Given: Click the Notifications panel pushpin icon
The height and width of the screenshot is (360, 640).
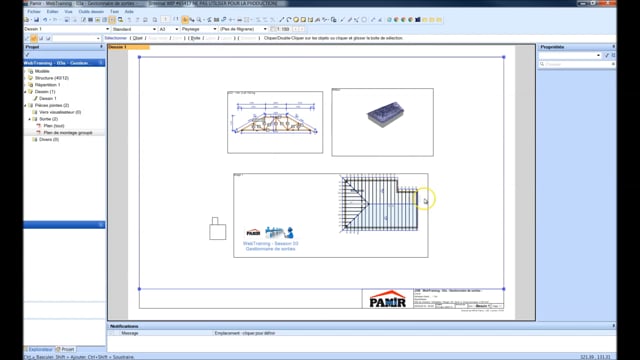Looking at the screenshot, I should coord(613,326).
